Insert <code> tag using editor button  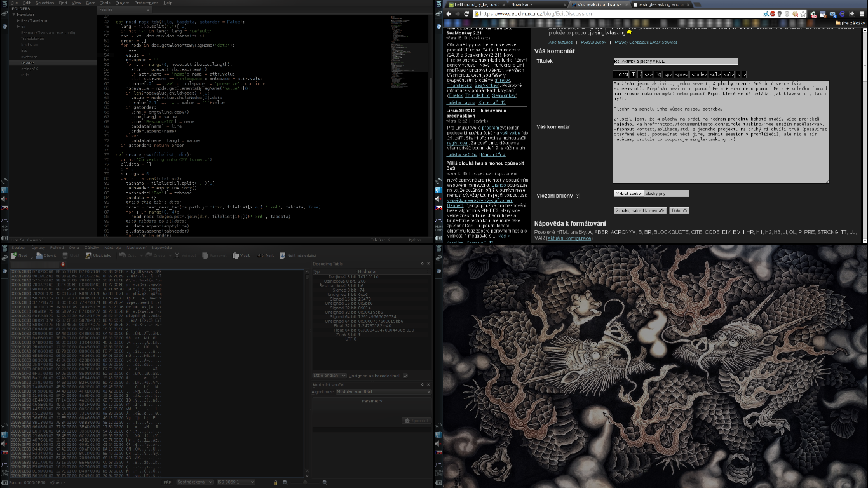[x=698, y=74]
